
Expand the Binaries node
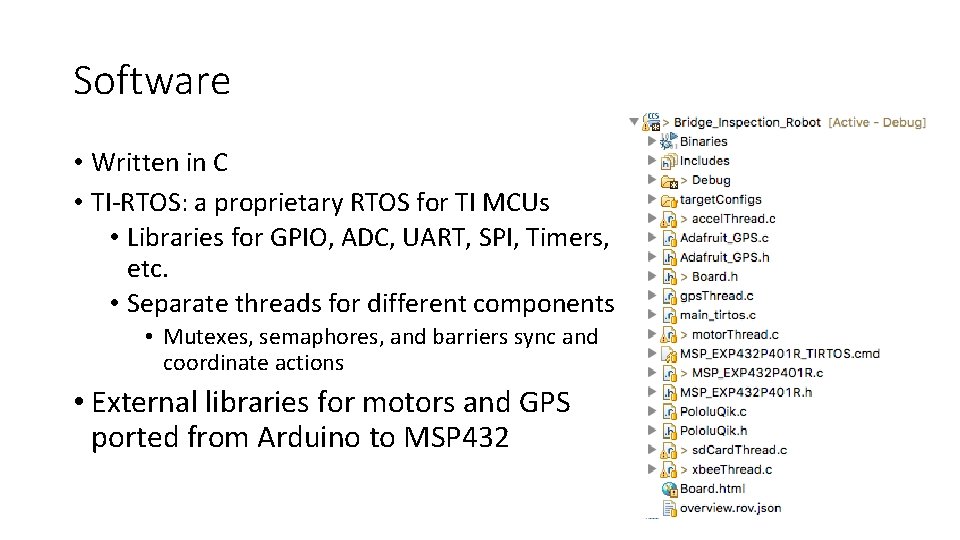(x=651, y=141)
